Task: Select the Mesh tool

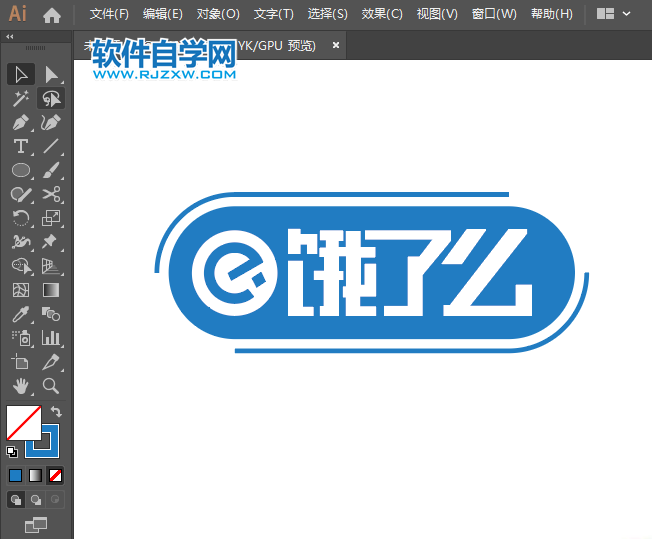Action: [x=21, y=290]
